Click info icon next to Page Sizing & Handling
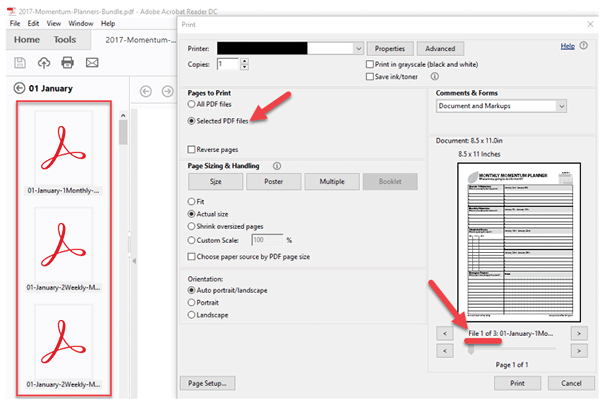The width and height of the screenshot is (600, 408). pyautogui.click(x=277, y=166)
